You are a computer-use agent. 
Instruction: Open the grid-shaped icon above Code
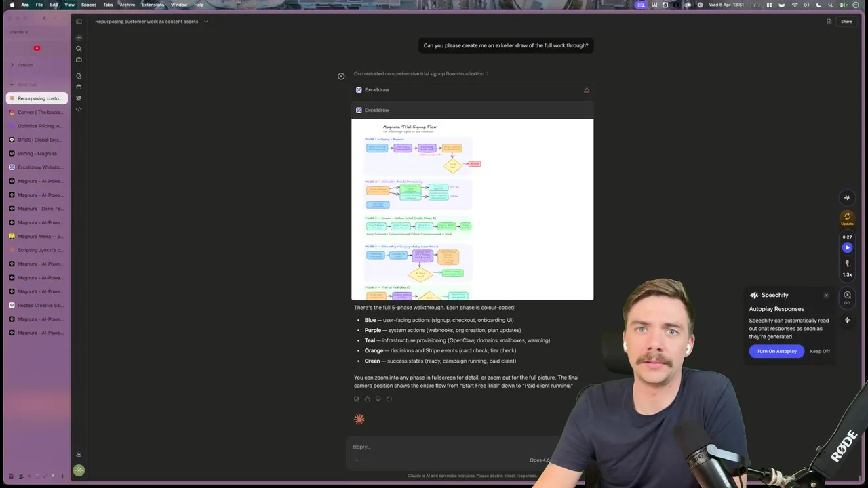(x=79, y=98)
